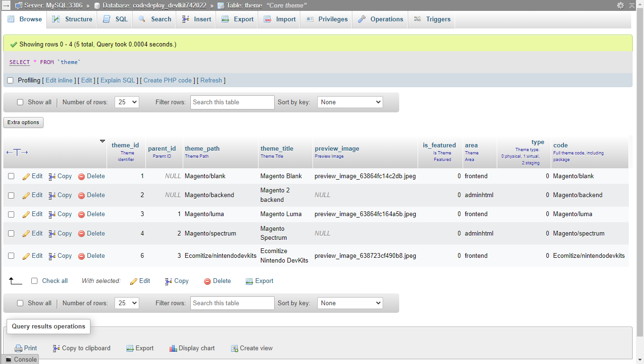
Task: Click the Explain SQL link
Action: (x=118, y=81)
